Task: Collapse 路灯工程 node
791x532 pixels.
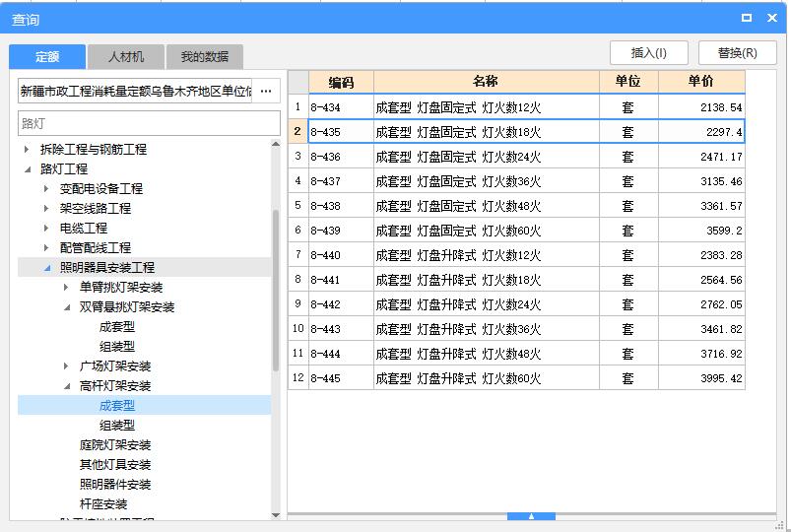Action: 27,169
